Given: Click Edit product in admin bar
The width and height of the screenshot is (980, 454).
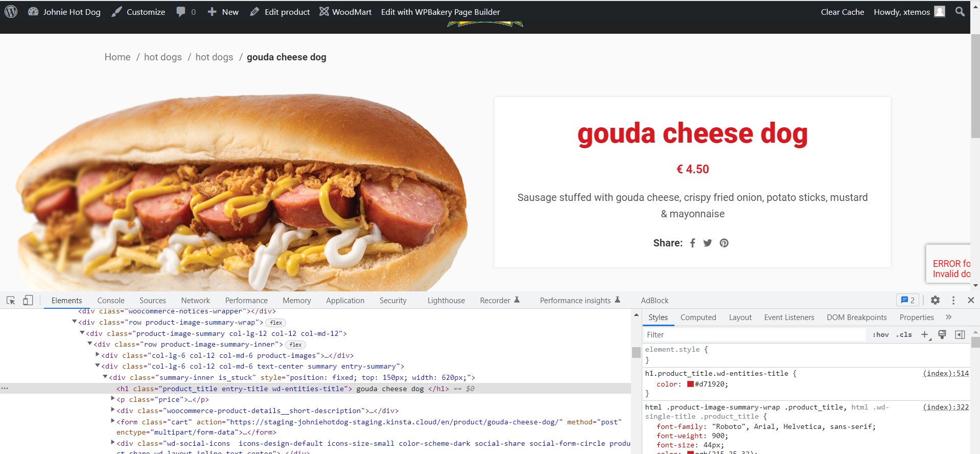Looking at the screenshot, I should tap(280, 12).
